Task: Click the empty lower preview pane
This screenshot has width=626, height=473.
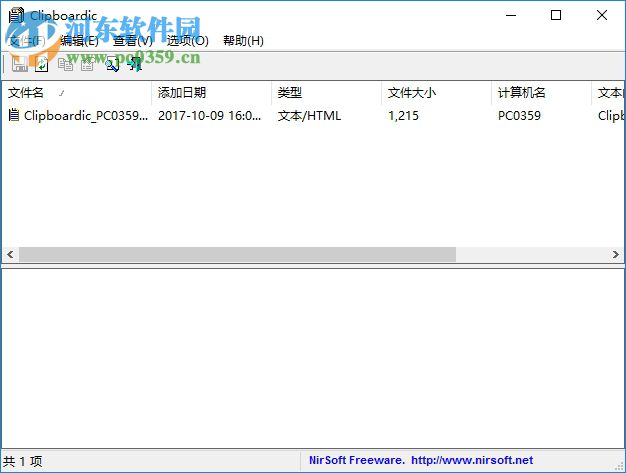Action: (313, 358)
